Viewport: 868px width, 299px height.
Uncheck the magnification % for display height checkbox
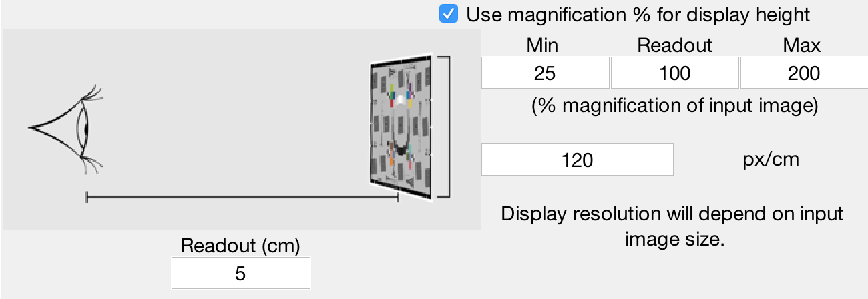coord(449,14)
